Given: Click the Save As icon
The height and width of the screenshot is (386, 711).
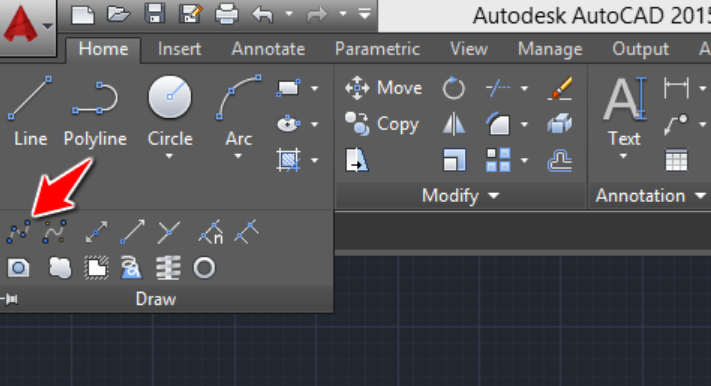Looking at the screenshot, I should click(190, 14).
